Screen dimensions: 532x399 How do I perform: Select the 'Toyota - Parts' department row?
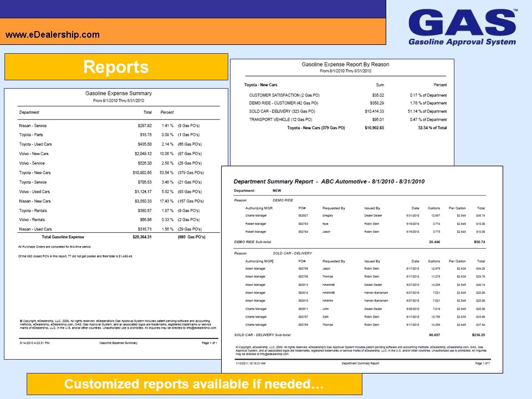pos(110,135)
